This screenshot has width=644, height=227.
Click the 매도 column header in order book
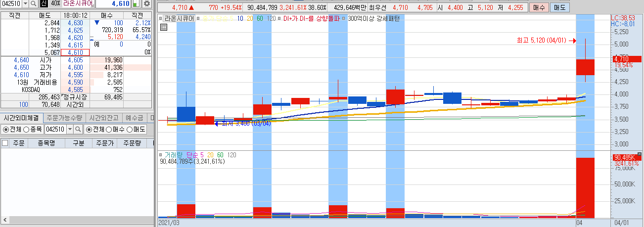45,16
